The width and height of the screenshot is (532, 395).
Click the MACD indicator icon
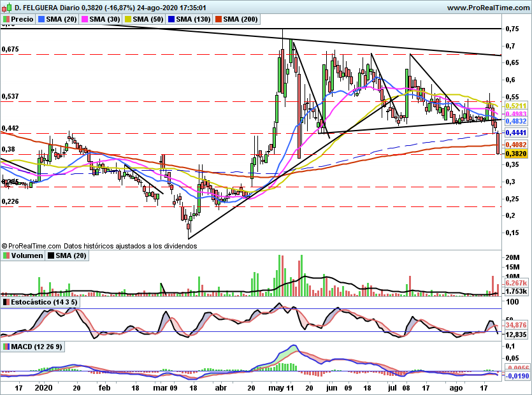tap(6, 347)
